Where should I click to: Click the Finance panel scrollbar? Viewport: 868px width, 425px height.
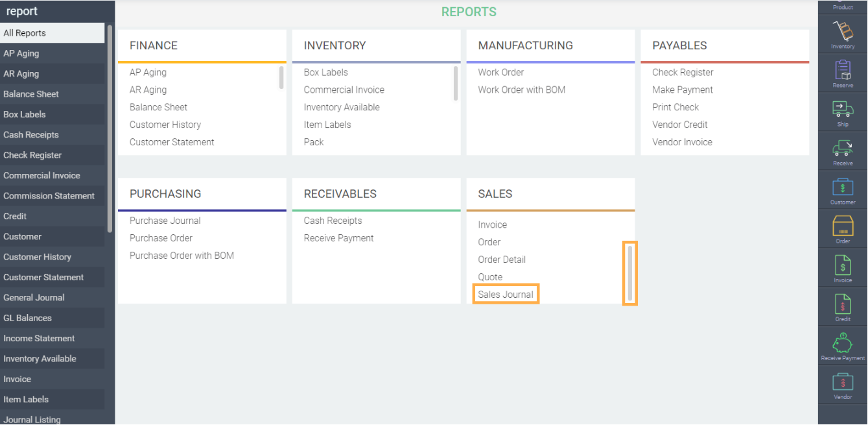[x=281, y=77]
